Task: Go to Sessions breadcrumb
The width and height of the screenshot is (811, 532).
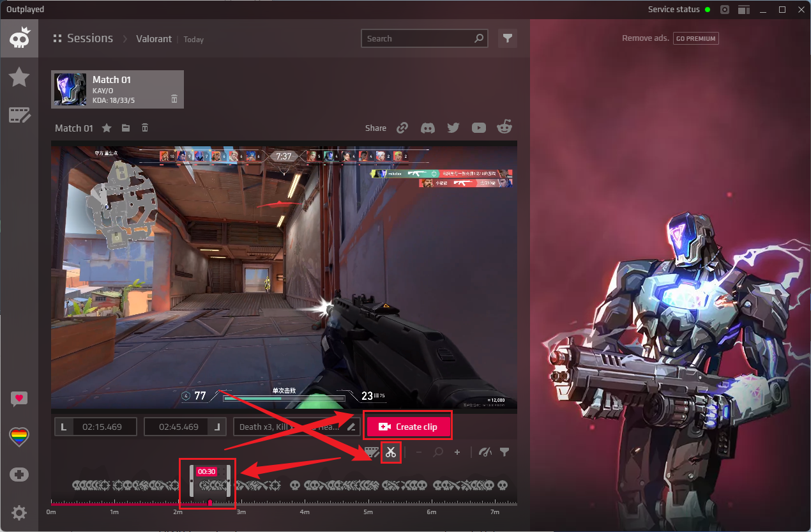Action: [x=90, y=38]
